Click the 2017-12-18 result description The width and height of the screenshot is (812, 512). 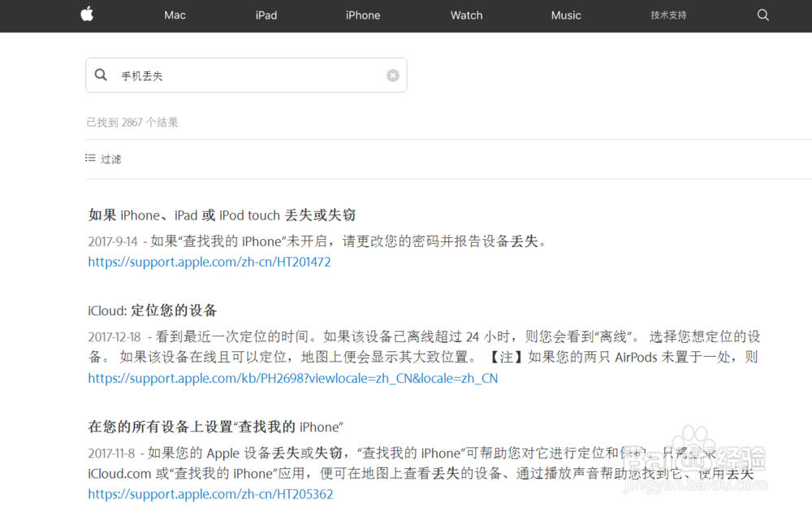pos(424,347)
